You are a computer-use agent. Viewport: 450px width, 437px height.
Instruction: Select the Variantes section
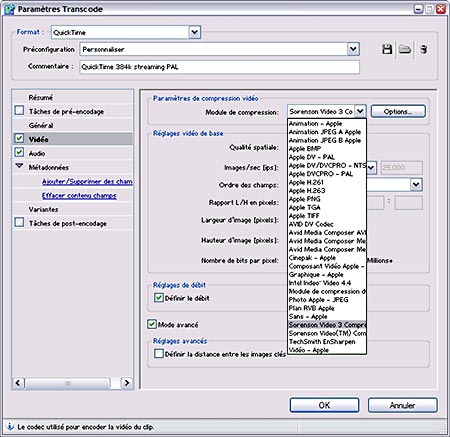click(x=43, y=209)
